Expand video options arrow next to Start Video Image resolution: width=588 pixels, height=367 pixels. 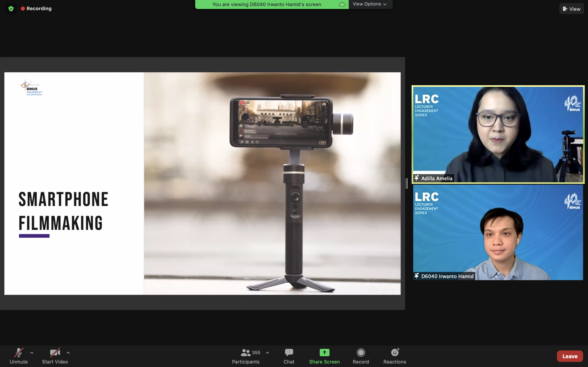pos(68,353)
